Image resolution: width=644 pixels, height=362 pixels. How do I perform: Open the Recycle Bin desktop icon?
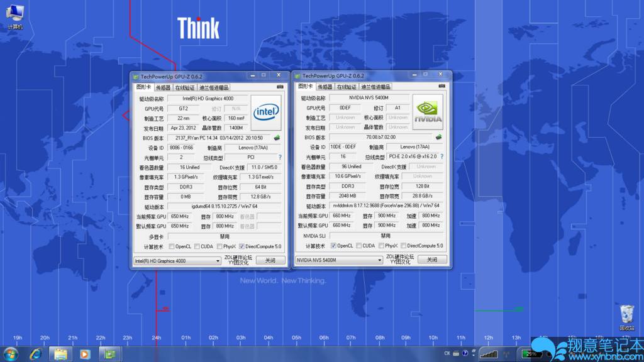tap(627, 317)
